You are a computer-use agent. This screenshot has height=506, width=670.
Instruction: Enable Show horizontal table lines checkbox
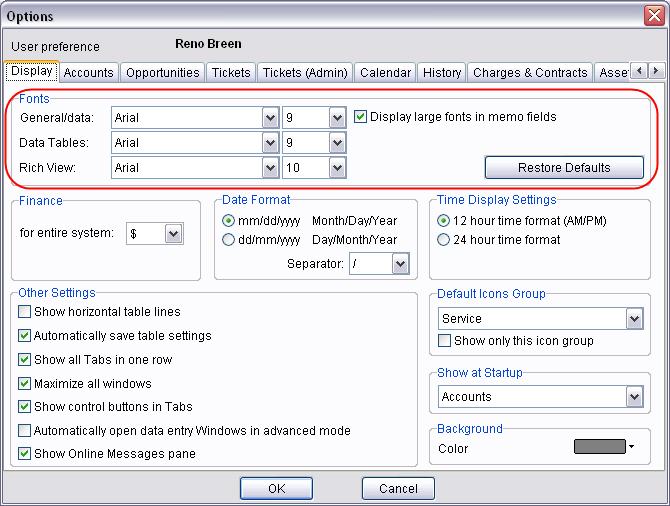pos(25,313)
